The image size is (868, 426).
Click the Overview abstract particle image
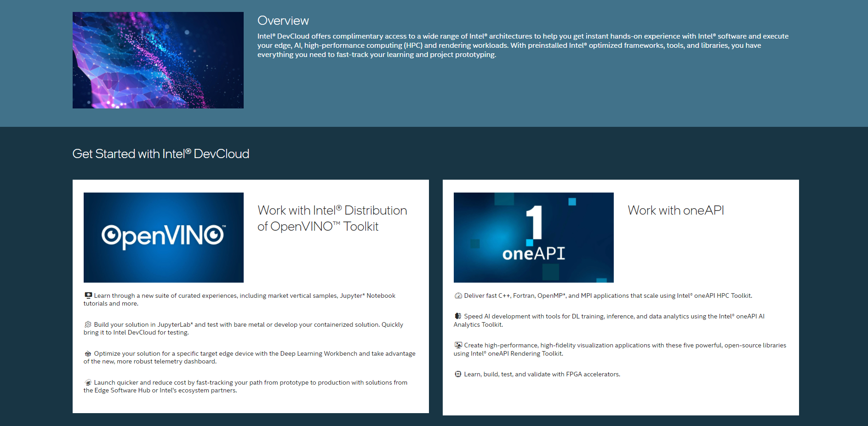pyautogui.click(x=158, y=60)
